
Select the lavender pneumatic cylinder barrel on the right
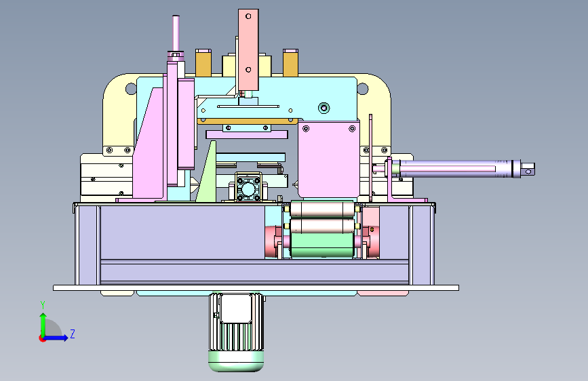coord(454,168)
